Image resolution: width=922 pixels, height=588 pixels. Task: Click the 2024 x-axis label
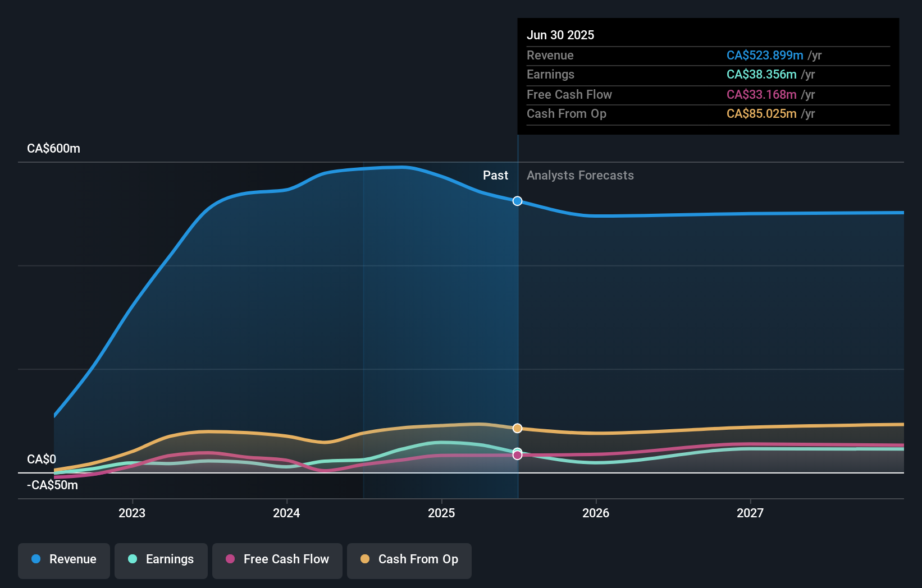tap(286, 513)
